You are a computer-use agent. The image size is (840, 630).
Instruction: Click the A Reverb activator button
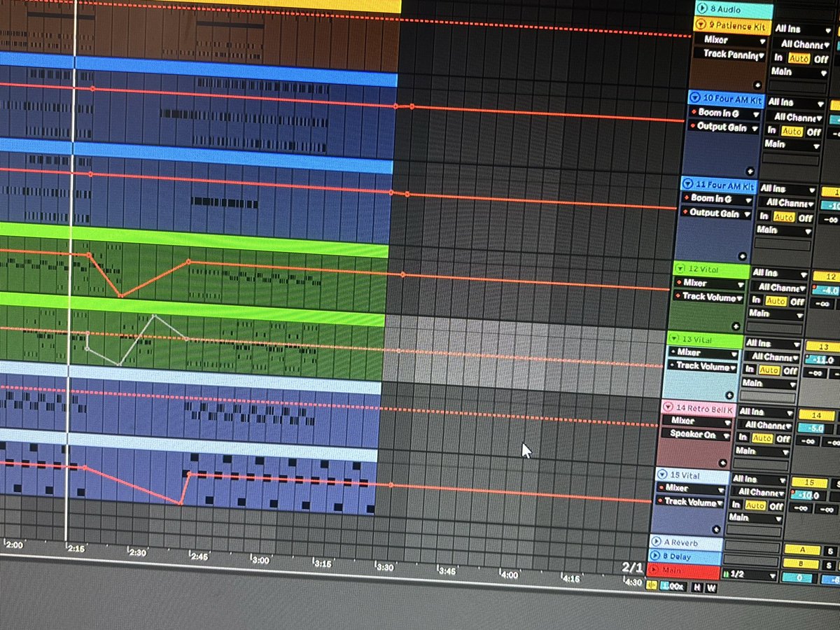click(801, 550)
